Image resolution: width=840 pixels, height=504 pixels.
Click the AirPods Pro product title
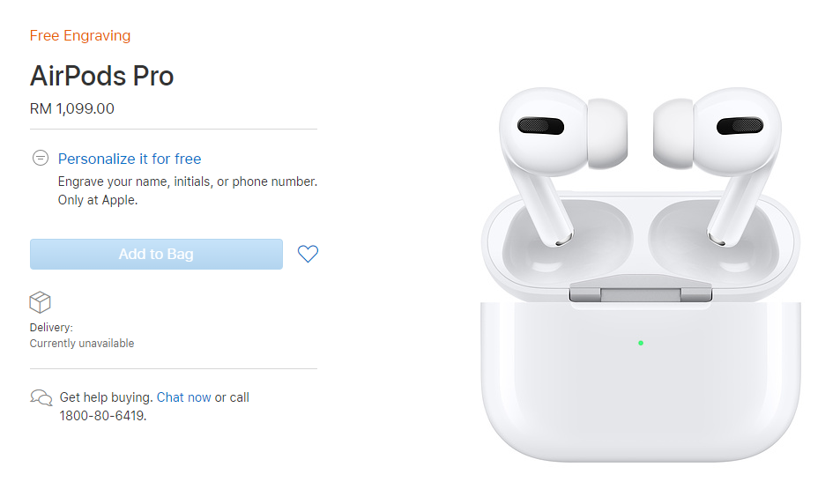click(101, 76)
